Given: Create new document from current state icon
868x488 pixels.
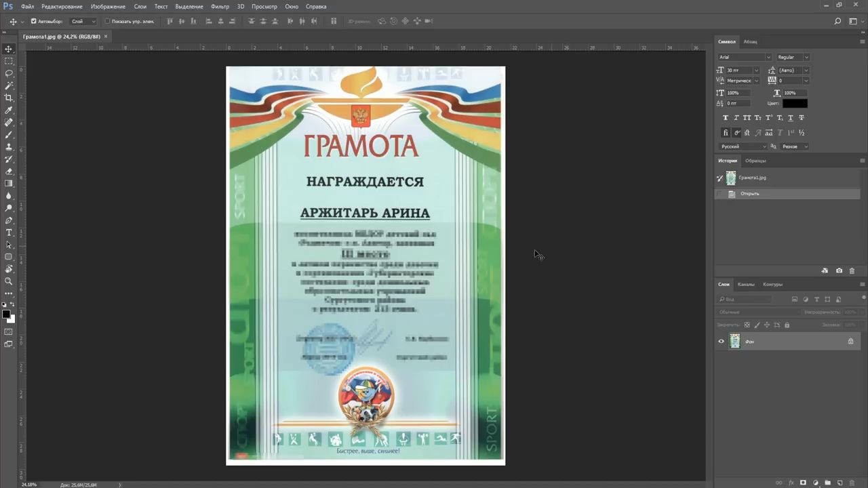Looking at the screenshot, I should [825, 270].
